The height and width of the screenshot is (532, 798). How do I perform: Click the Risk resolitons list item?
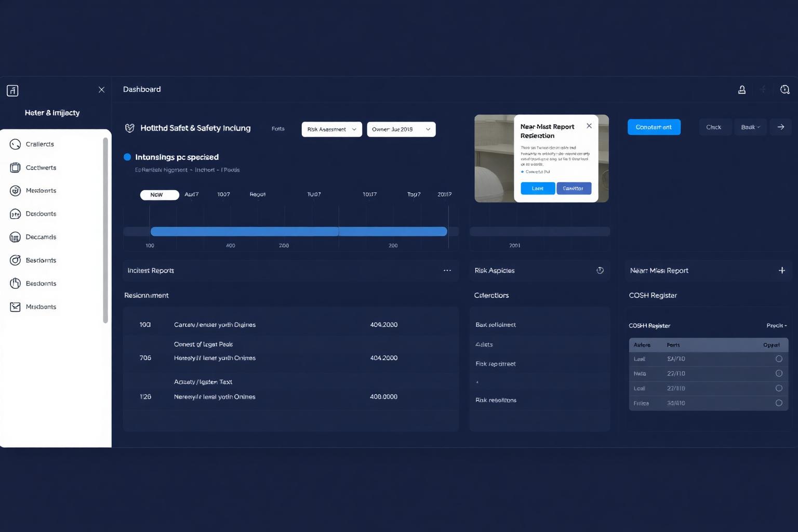(496, 400)
